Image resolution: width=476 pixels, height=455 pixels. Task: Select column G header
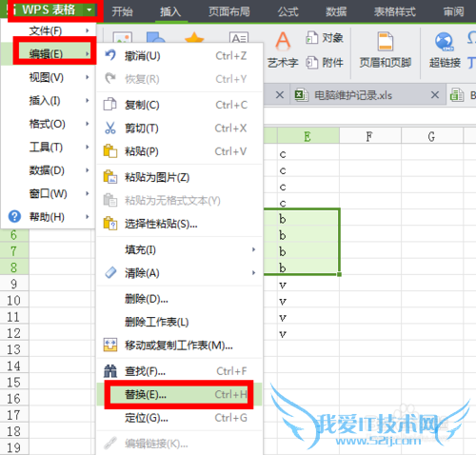[431, 136]
